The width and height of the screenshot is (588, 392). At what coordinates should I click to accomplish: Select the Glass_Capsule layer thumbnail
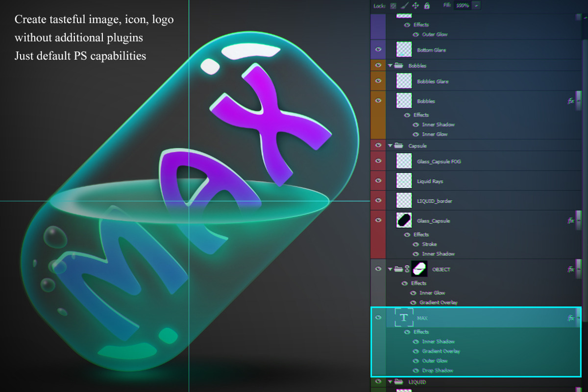404,220
